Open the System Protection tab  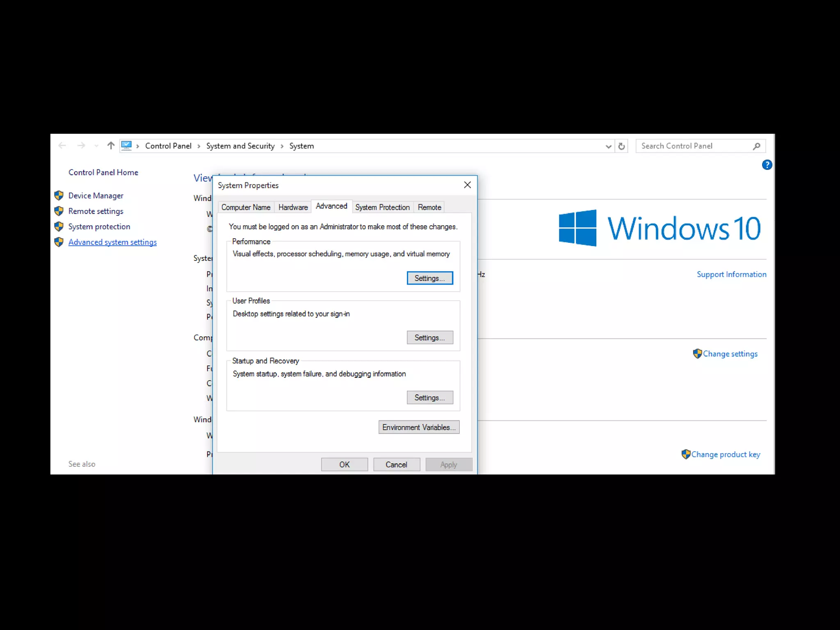[382, 207]
